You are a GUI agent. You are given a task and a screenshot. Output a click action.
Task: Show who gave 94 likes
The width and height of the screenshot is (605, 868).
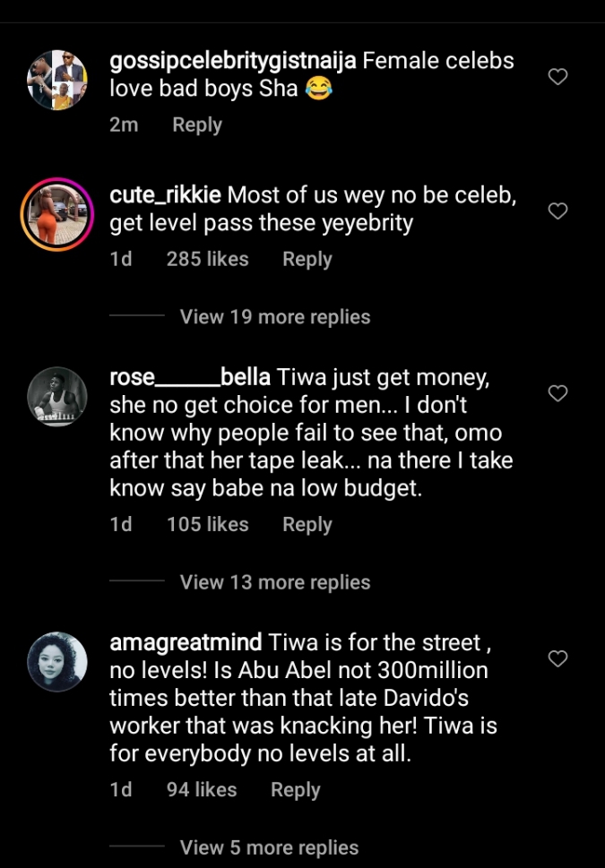[x=202, y=790]
